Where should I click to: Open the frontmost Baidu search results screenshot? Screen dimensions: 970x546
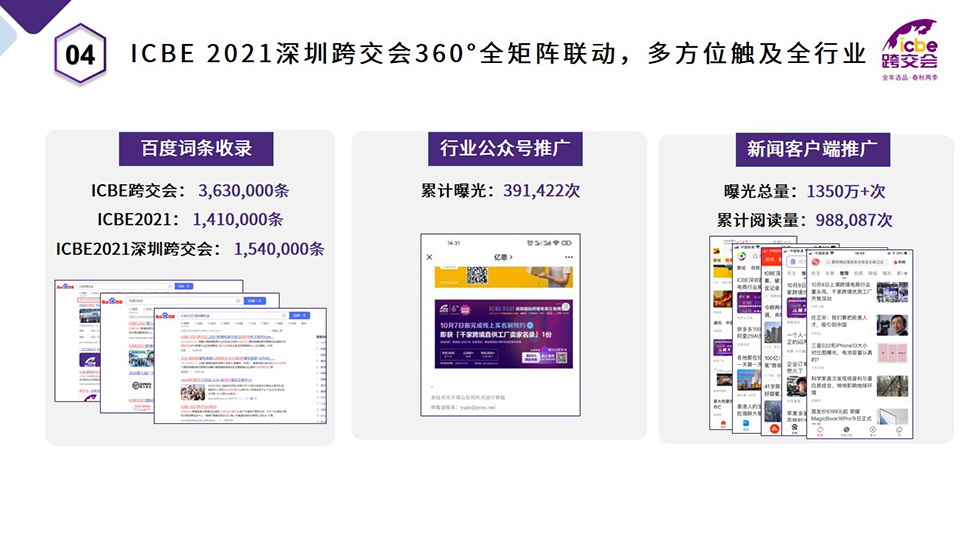click(x=241, y=365)
